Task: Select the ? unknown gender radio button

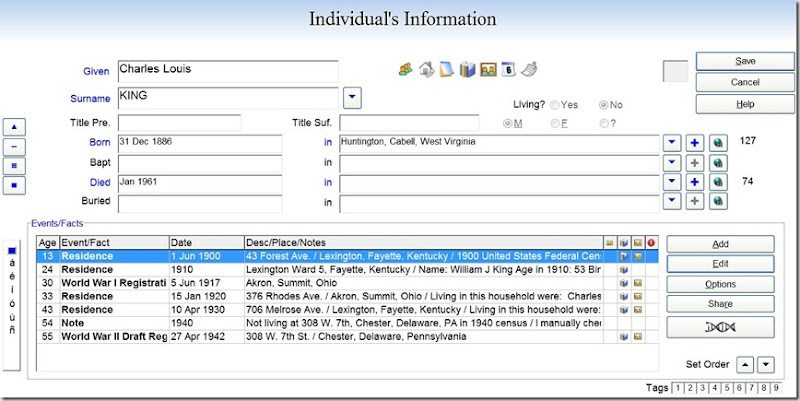Action: (604, 123)
